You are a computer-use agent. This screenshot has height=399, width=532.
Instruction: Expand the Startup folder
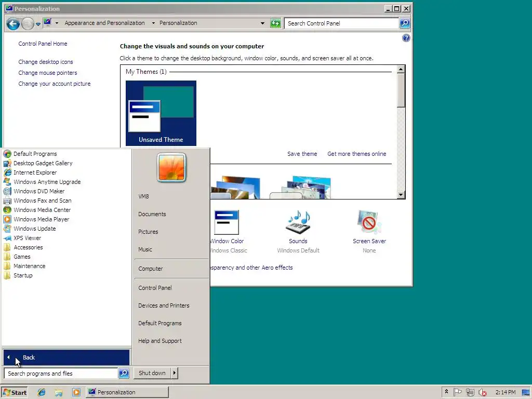point(23,275)
